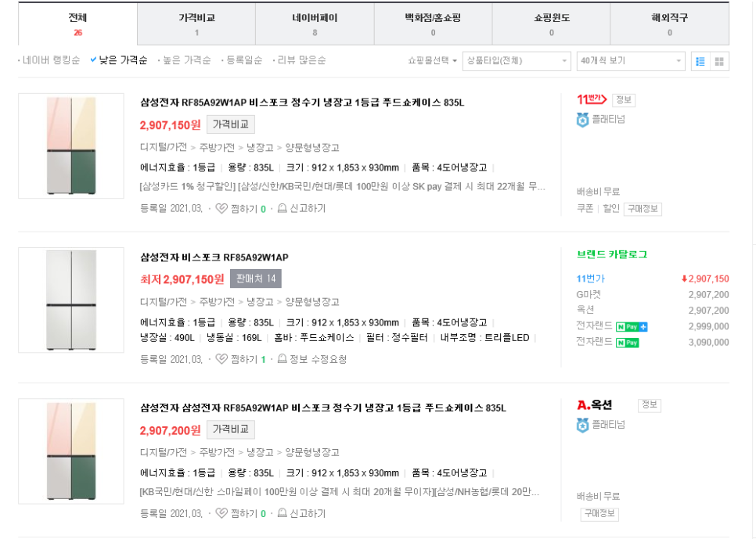Click 최저 2,907,150원 price text

[182, 279]
